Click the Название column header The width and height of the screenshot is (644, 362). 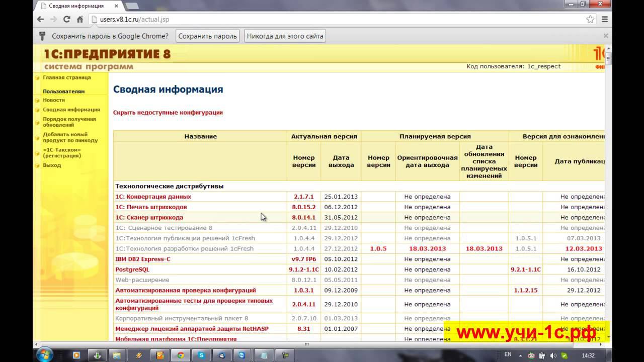click(x=200, y=136)
